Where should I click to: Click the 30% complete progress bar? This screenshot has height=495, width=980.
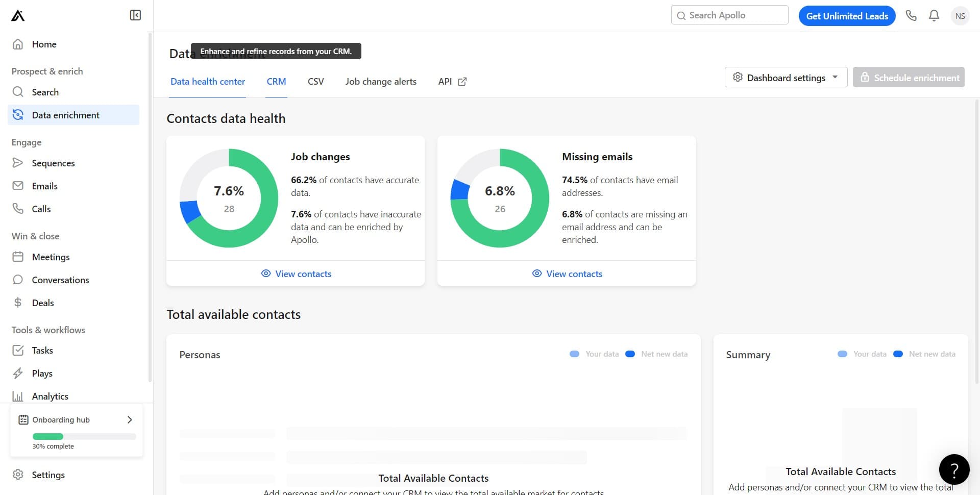84,436
